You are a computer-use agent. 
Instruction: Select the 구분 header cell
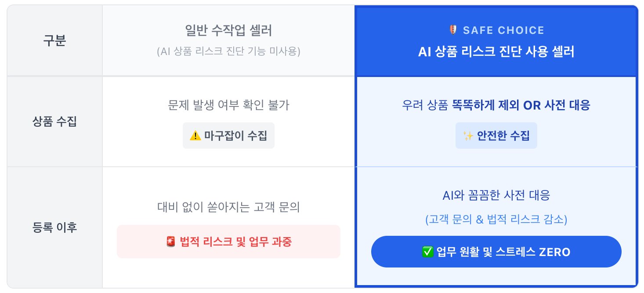[54, 41]
